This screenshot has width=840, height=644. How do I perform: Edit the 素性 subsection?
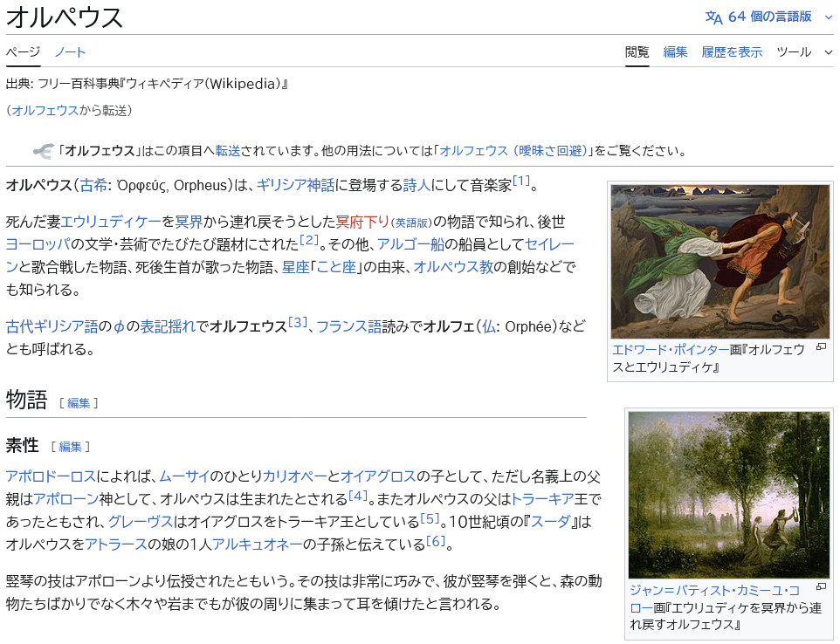tap(70, 447)
